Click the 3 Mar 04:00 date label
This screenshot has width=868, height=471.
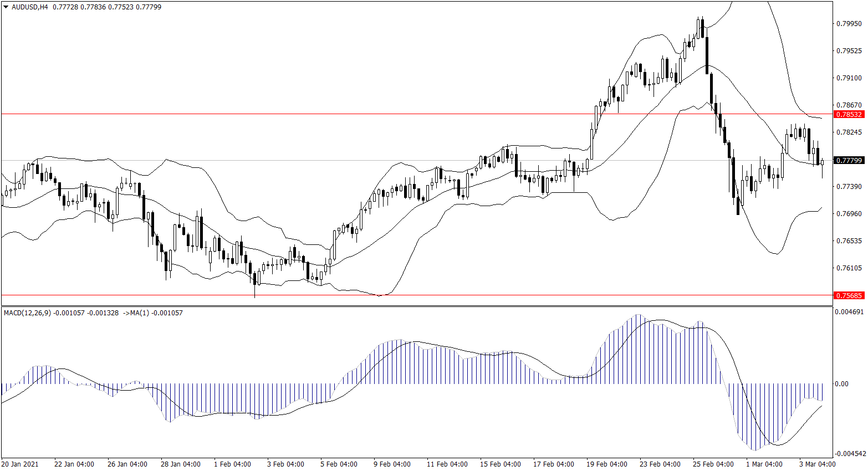[x=817, y=464]
